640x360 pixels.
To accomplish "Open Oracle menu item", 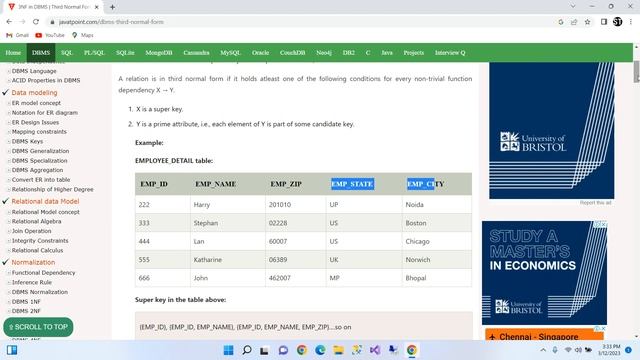I will 260,53.
